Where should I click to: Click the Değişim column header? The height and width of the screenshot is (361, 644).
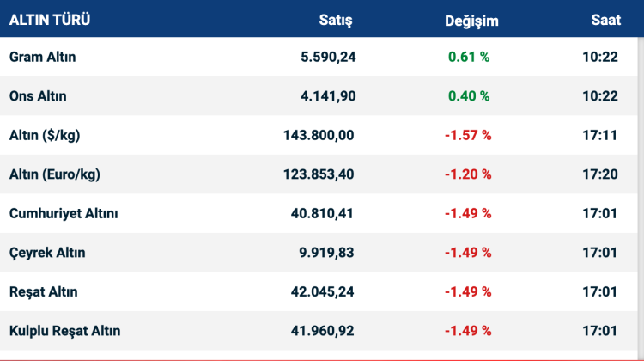click(x=471, y=20)
